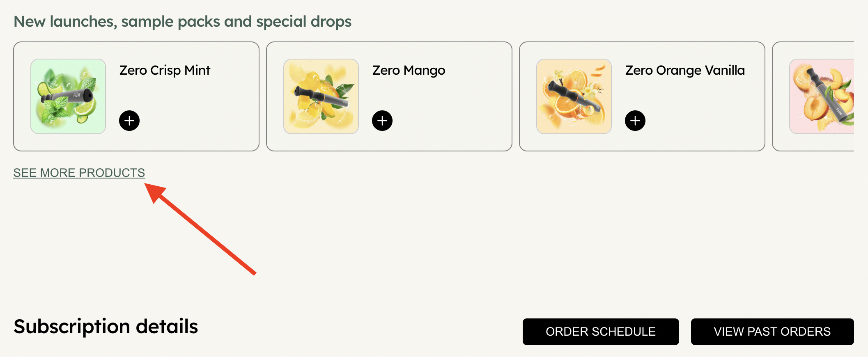
Task: Click the FUM device in mint image
Action: 68,97
